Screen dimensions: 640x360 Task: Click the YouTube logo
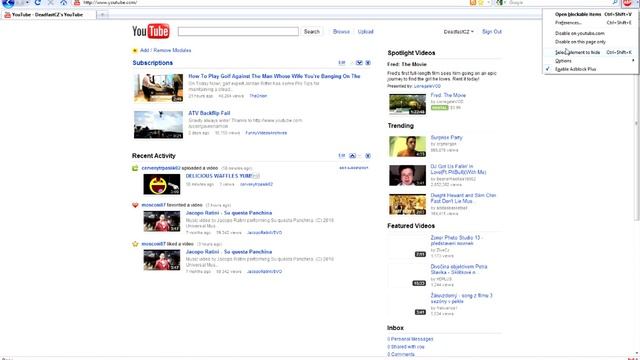click(x=151, y=31)
